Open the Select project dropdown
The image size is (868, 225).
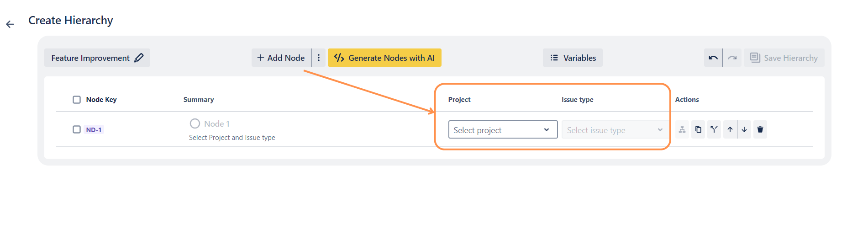pyautogui.click(x=502, y=130)
